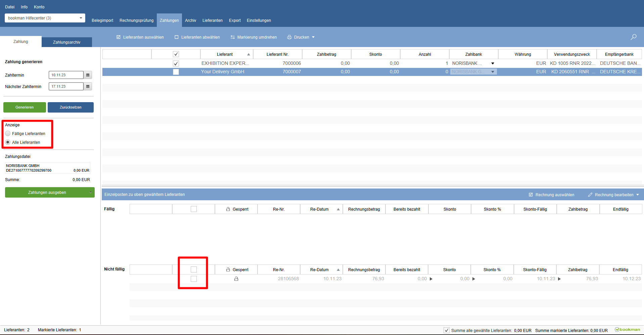
Task: Switch to Zahlungsarchiv tab
Action: click(x=66, y=42)
